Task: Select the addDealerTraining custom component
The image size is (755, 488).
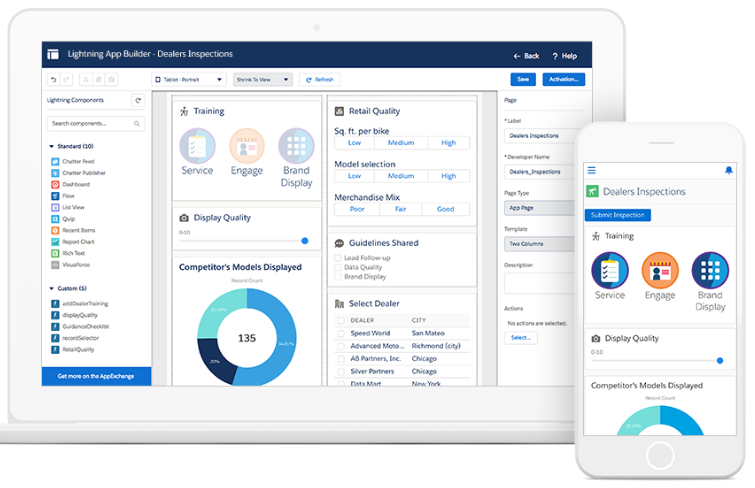Action: pyautogui.click(x=80, y=303)
